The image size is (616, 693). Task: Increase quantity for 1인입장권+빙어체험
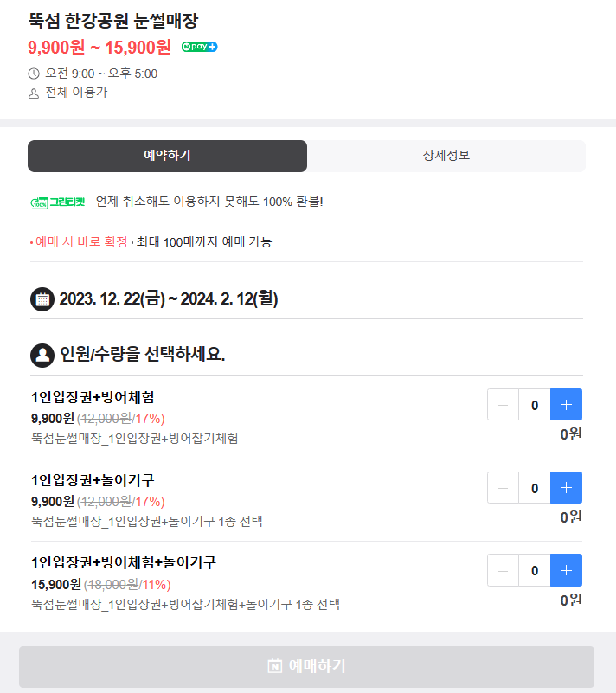[x=566, y=404]
